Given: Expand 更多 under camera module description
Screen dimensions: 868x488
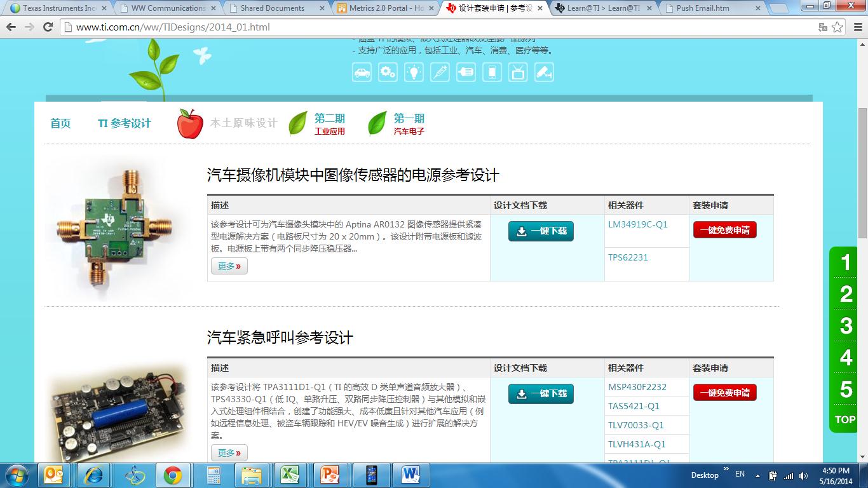Looking at the screenshot, I should click(x=229, y=266).
